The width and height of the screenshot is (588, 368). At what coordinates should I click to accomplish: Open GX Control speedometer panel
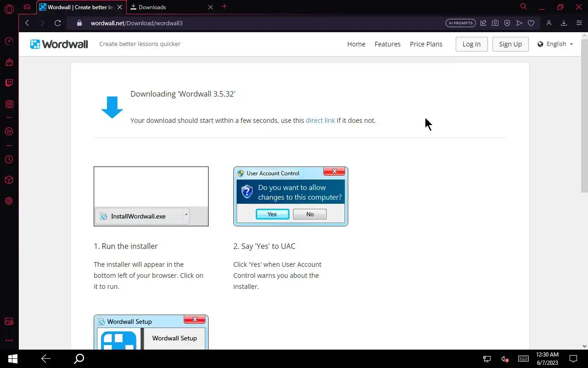(x=9, y=41)
